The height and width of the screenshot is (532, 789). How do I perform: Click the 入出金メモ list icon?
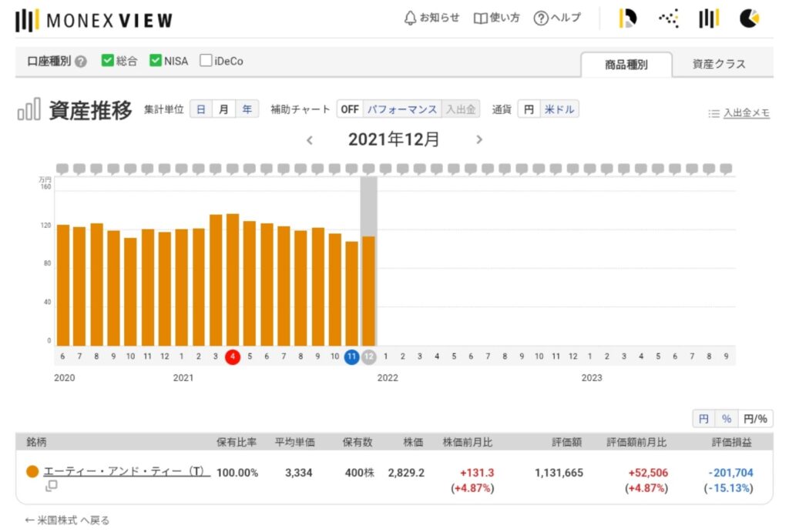pyautogui.click(x=713, y=114)
